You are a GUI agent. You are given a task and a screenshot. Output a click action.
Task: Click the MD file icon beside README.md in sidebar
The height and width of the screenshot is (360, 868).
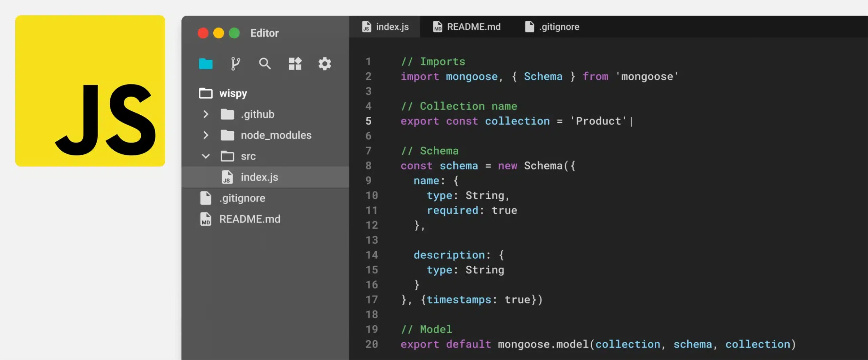pos(205,219)
